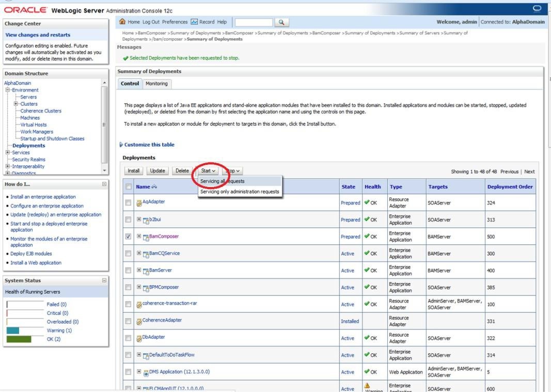Toggle the select-all checkbox in header

click(x=128, y=187)
